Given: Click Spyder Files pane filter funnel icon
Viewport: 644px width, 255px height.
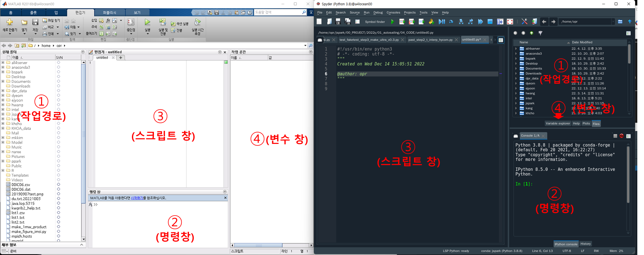Looking at the screenshot, I should coord(540,33).
